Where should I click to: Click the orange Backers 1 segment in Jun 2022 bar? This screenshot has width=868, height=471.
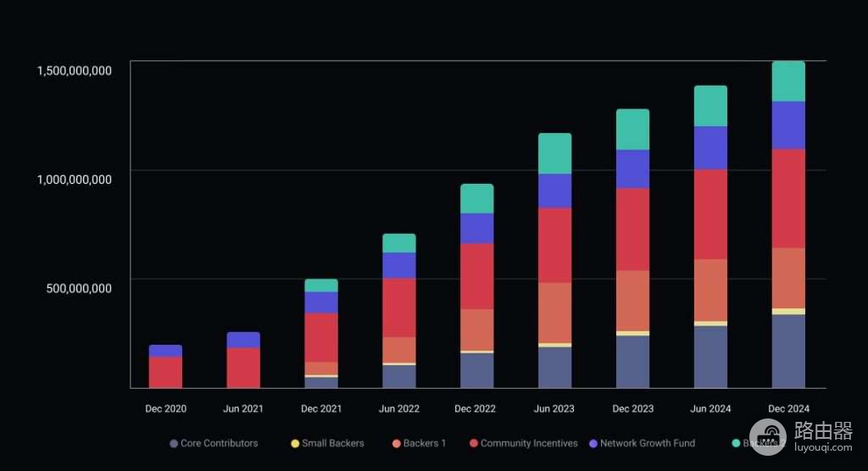(x=399, y=350)
